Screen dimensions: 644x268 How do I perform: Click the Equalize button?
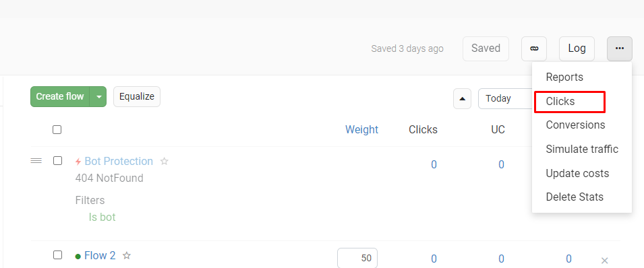(137, 96)
